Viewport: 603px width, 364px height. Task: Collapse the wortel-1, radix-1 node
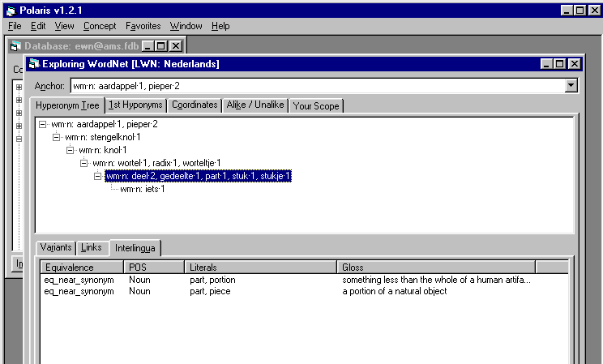pyautogui.click(x=84, y=163)
